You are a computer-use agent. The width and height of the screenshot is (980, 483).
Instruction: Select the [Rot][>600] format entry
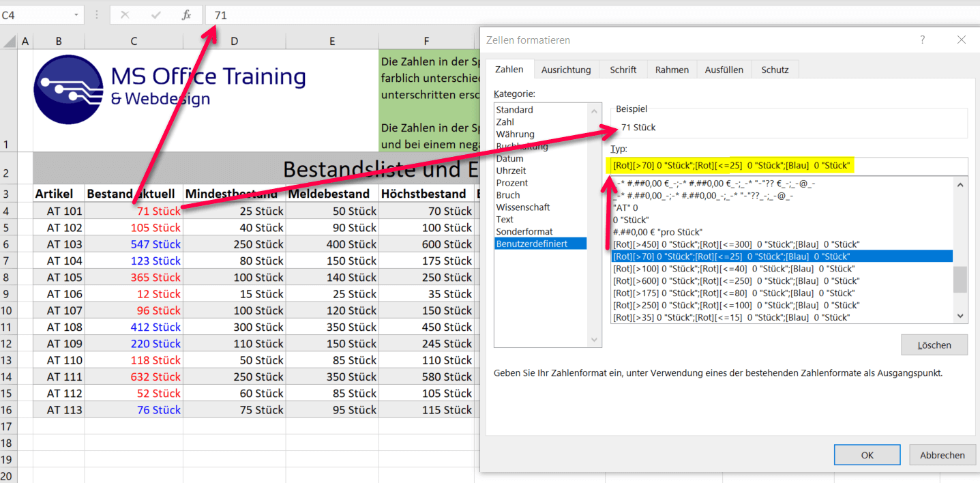click(782, 281)
